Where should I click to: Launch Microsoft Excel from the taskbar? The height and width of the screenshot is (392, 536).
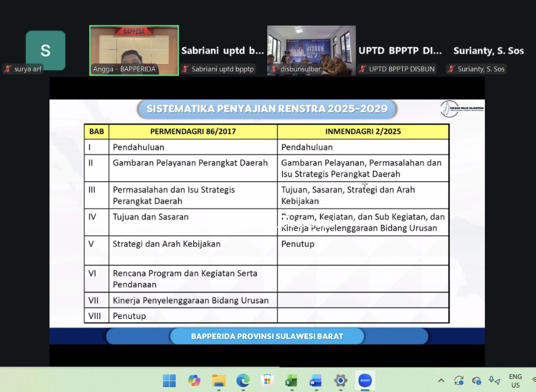291,381
